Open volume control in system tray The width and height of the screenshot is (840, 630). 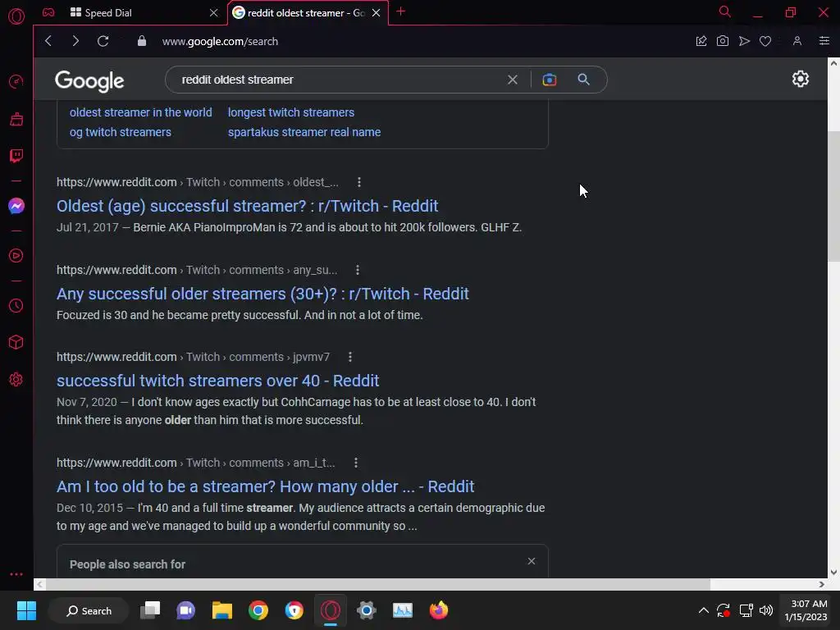766,610
